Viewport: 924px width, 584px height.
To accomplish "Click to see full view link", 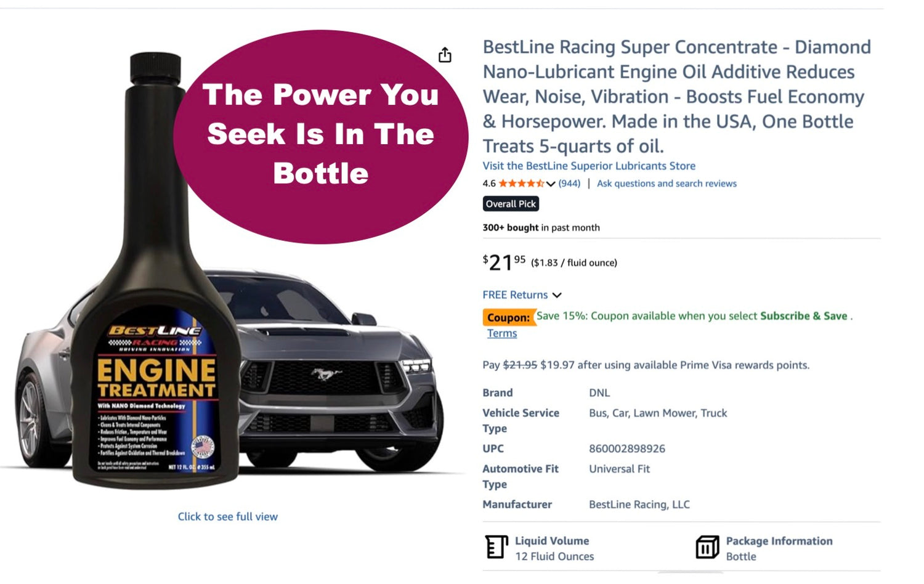I will point(227,517).
